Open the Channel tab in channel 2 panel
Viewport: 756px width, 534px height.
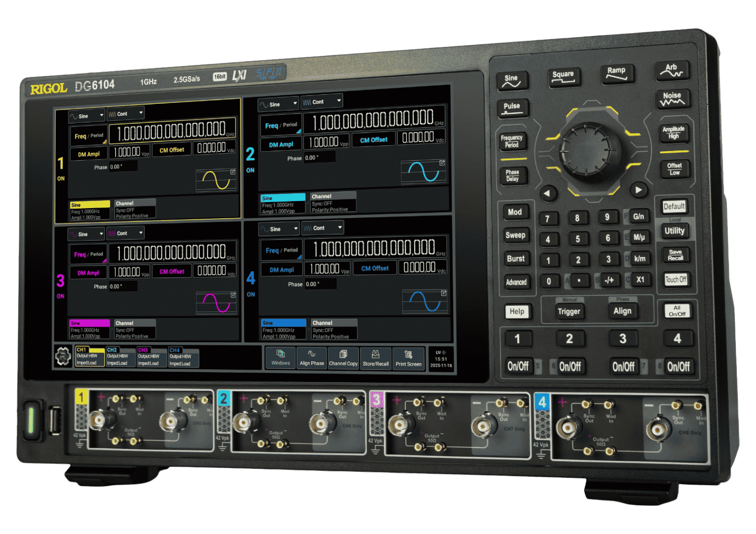[x=333, y=203]
